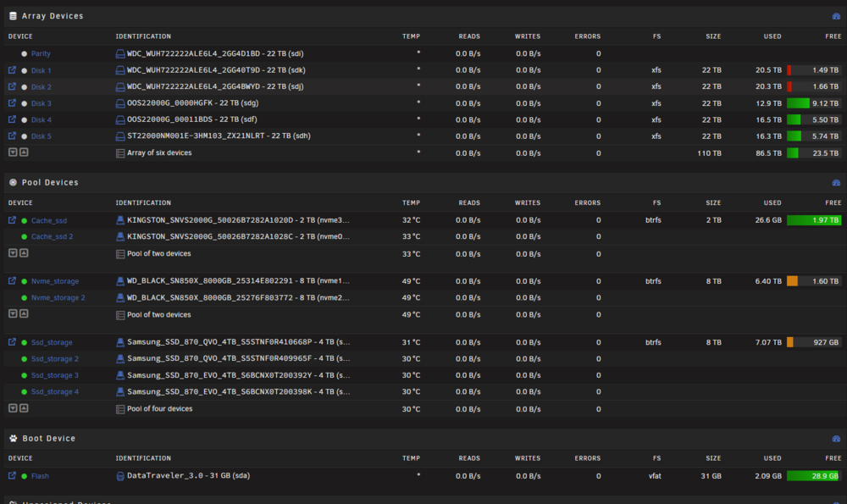Click the Ssd_storage 4 green status dot

click(x=25, y=391)
